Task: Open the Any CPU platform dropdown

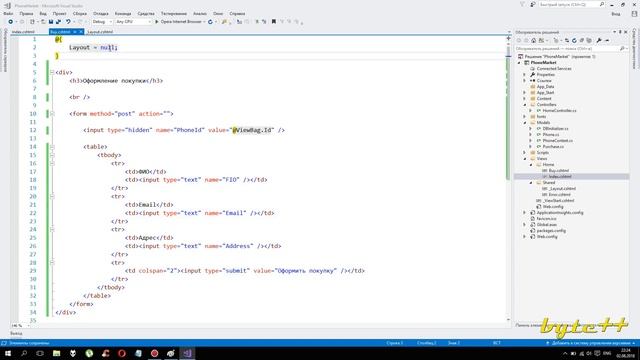Action: point(133,22)
